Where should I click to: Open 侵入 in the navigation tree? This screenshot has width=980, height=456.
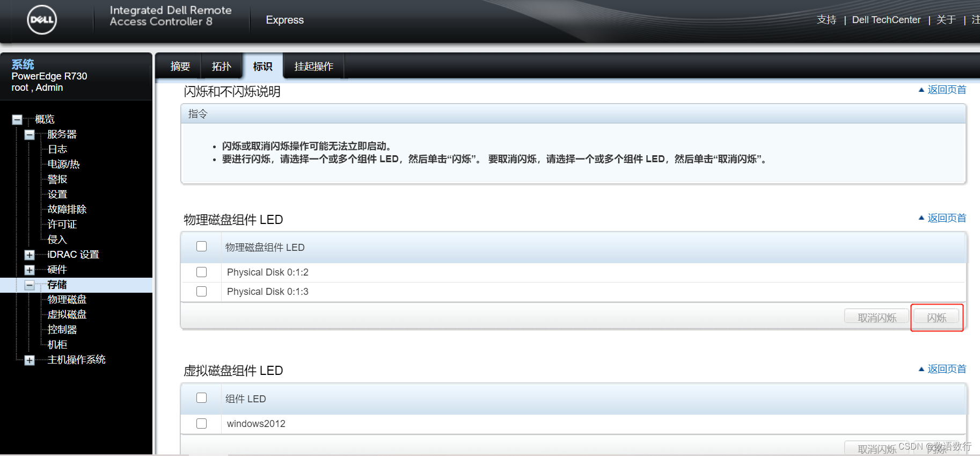point(57,240)
